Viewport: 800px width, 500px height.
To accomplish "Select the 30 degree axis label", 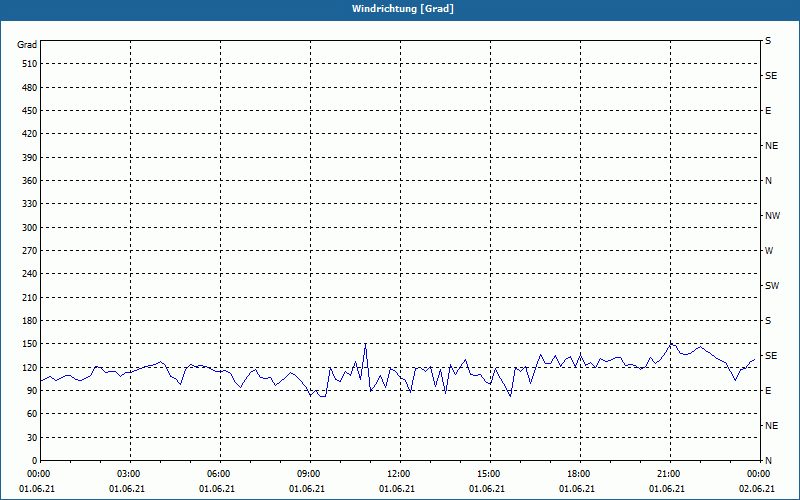I will point(32,437).
